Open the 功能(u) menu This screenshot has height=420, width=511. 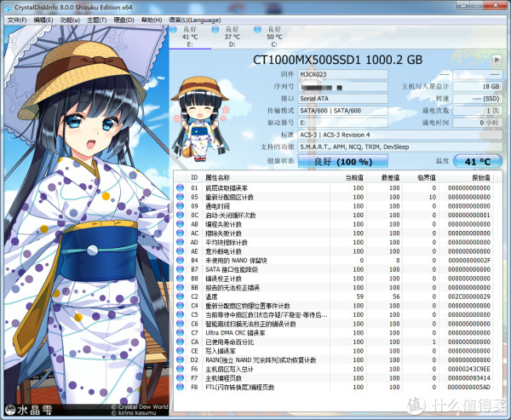click(70, 20)
